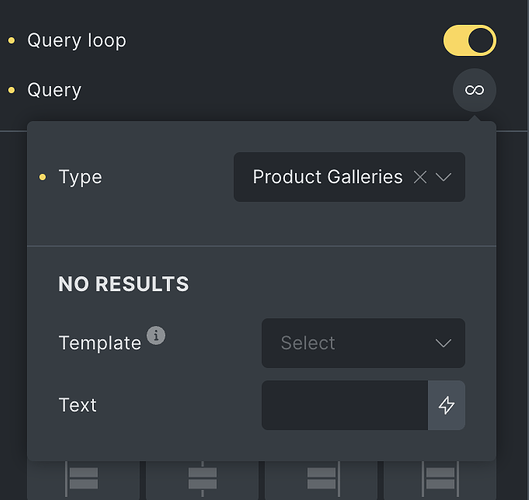Screen dimensions: 529x500
Task: Click the Query loop label
Action: [x=77, y=41]
